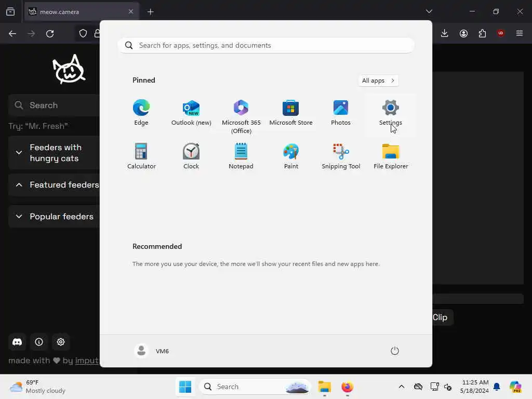This screenshot has width=532, height=399.
Task: Open Firefox recent browsing view icon
Action: (10, 12)
